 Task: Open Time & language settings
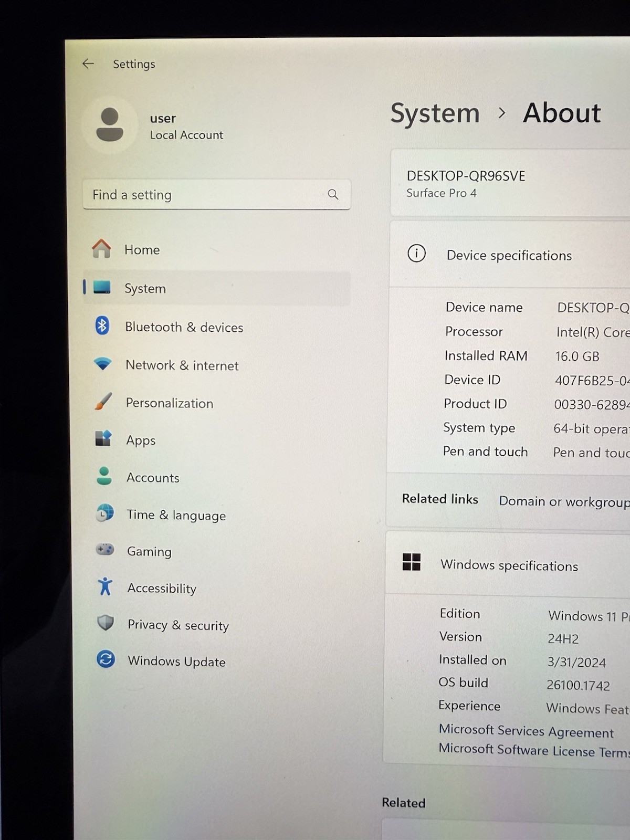(216, 514)
